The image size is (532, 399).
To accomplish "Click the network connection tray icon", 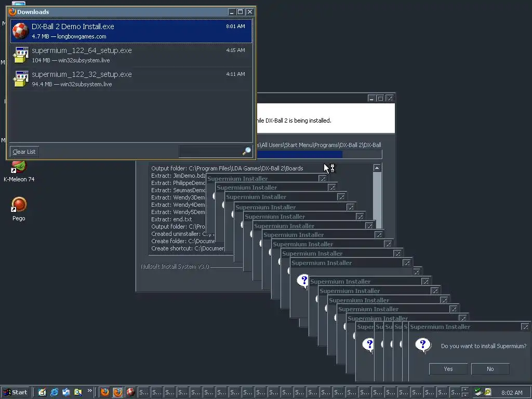I will (x=478, y=392).
